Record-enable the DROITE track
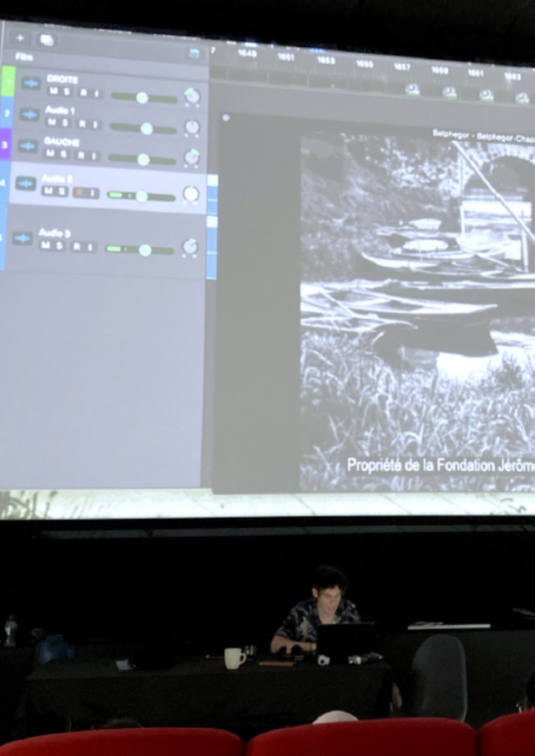 coord(83,93)
